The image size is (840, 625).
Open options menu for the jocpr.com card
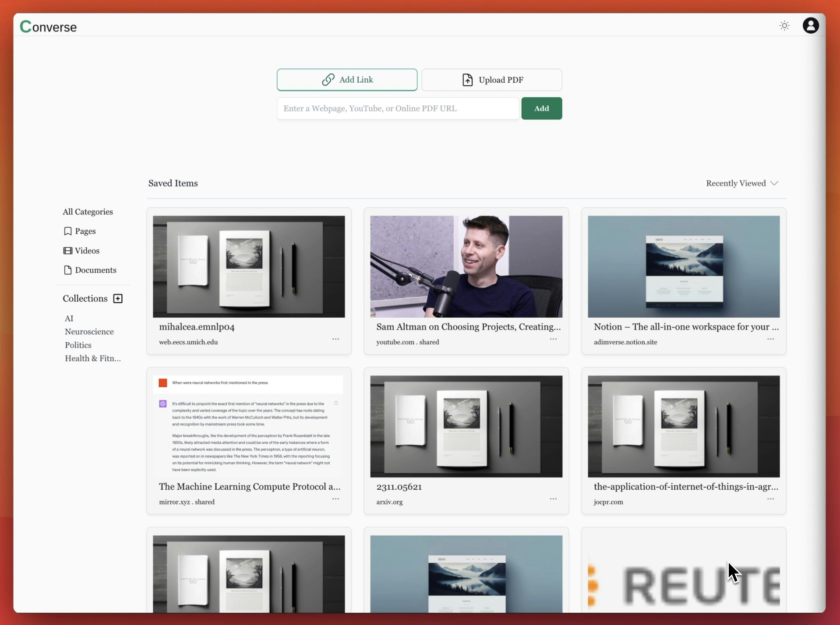(x=770, y=499)
